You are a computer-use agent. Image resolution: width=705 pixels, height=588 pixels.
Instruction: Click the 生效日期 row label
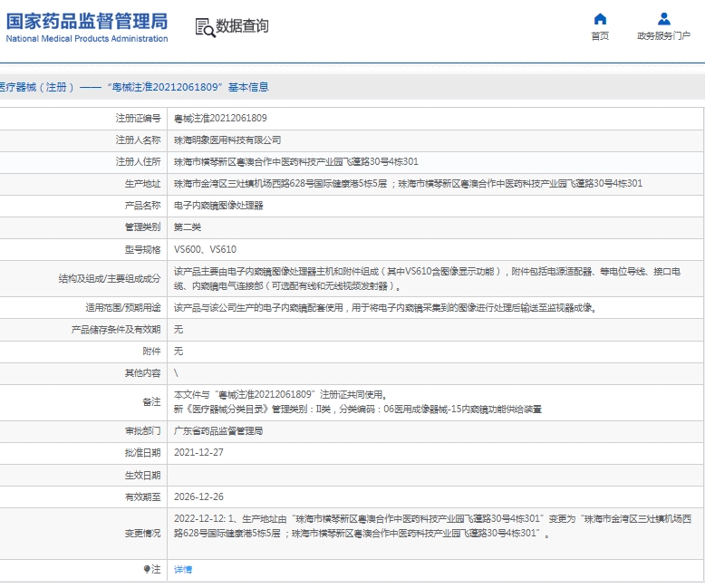click(x=142, y=475)
